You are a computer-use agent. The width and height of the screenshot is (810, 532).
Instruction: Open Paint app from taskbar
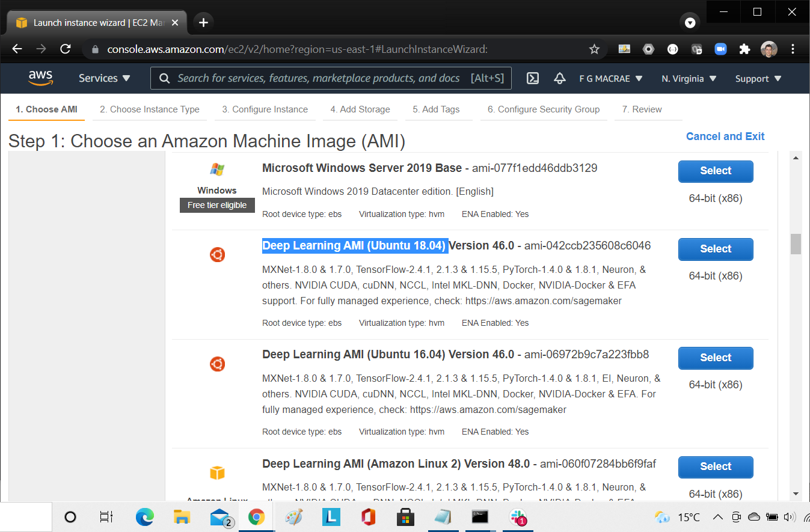point(293,517)
